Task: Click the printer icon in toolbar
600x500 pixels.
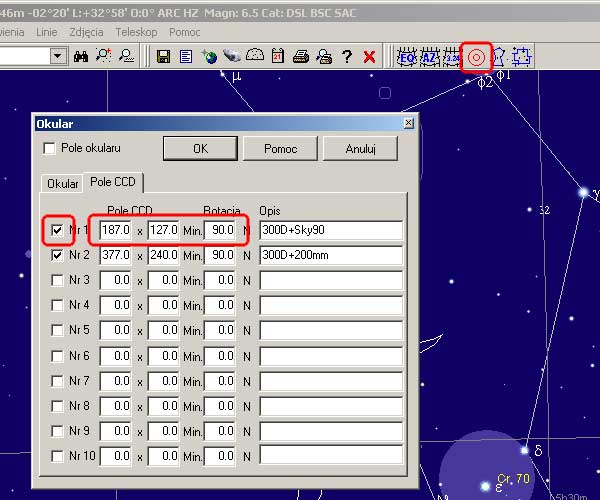Action: click(x=300, y=57)
